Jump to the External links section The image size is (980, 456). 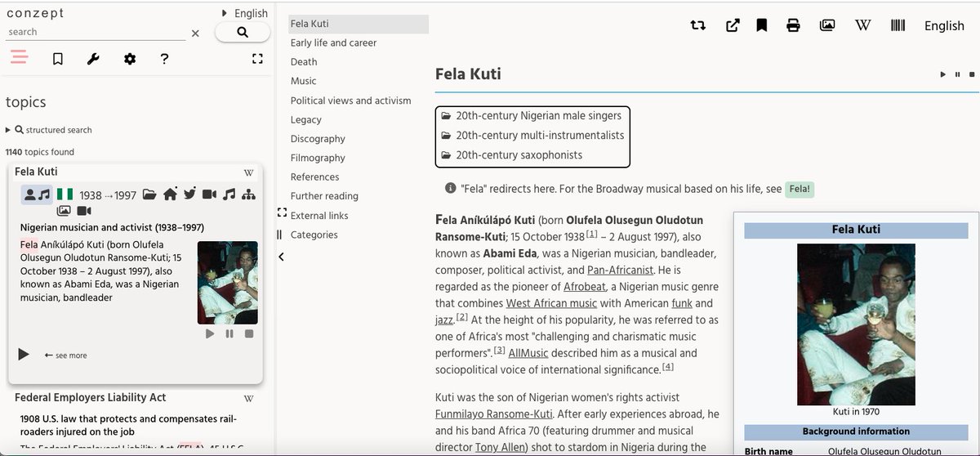point(319,216)
